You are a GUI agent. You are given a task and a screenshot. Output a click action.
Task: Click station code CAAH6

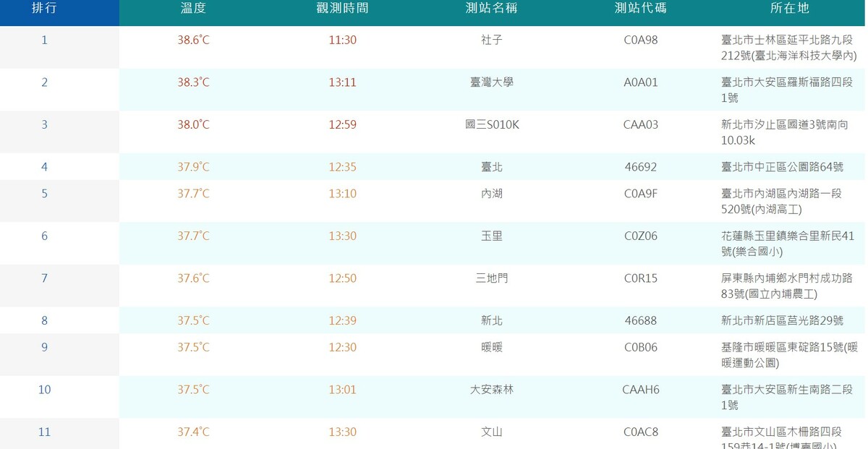640,390
